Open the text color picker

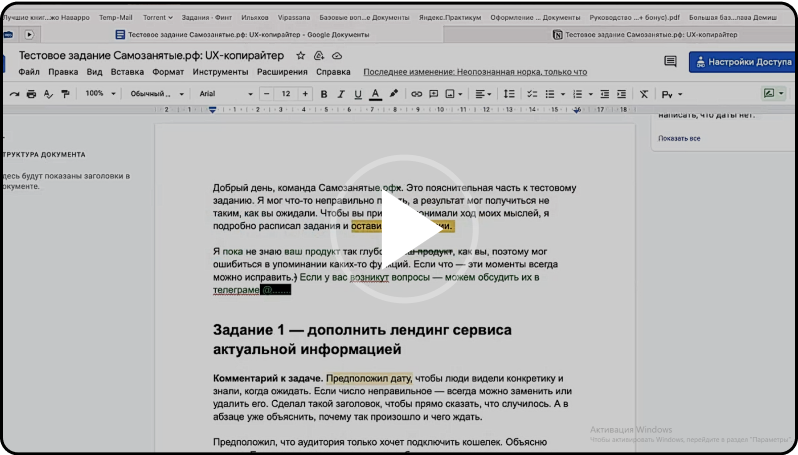pyautogui.click(x=376, y=94)
